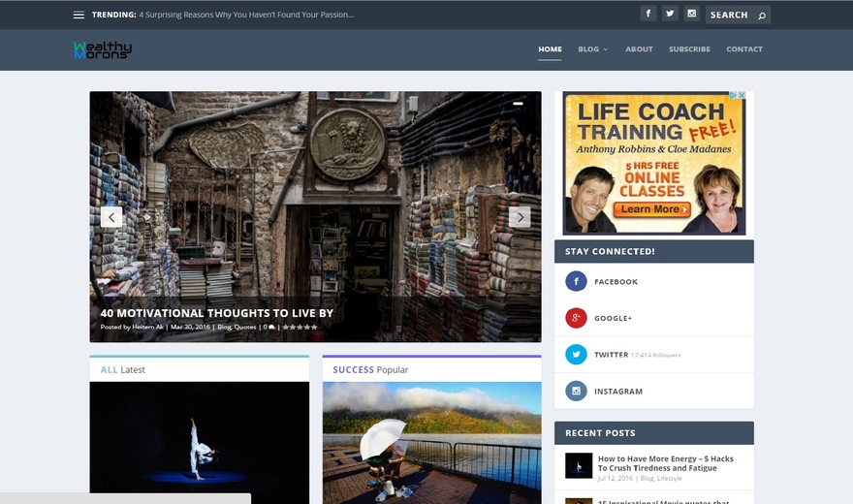Image resolution: width=853 pixels, height=504 pixels.
Task: Select the SUCCESS Popular tab
Action: pyautogui.click(x=370, y=369)
